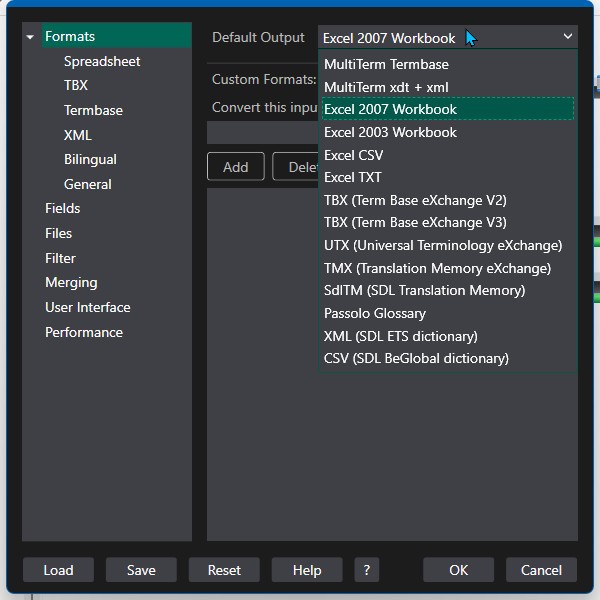The image size is (600, 600).
Task: Cancel the options dialog
Action: 541,570
